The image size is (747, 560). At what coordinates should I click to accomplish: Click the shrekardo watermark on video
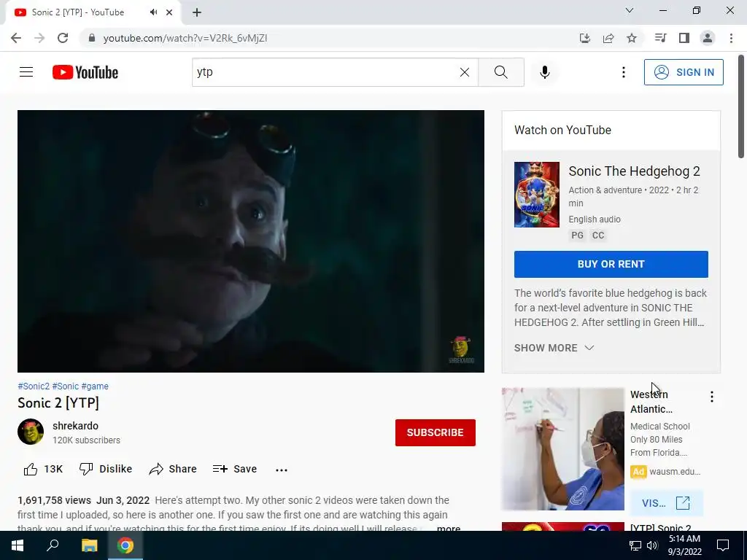point(461,350)
